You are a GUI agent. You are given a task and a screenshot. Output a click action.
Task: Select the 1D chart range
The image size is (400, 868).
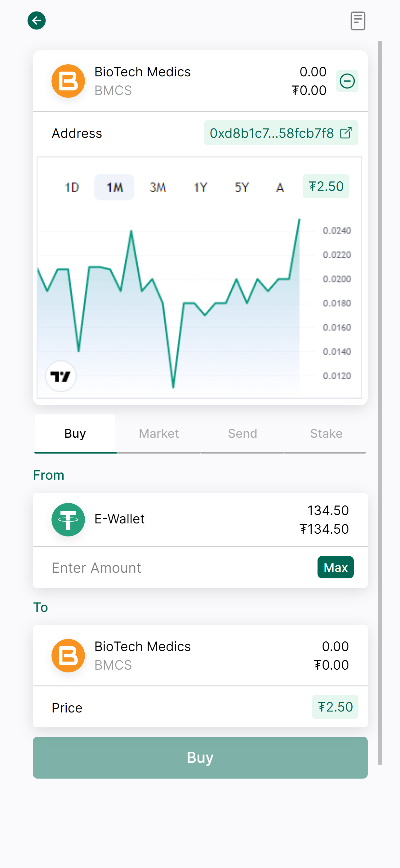(72, 187)
